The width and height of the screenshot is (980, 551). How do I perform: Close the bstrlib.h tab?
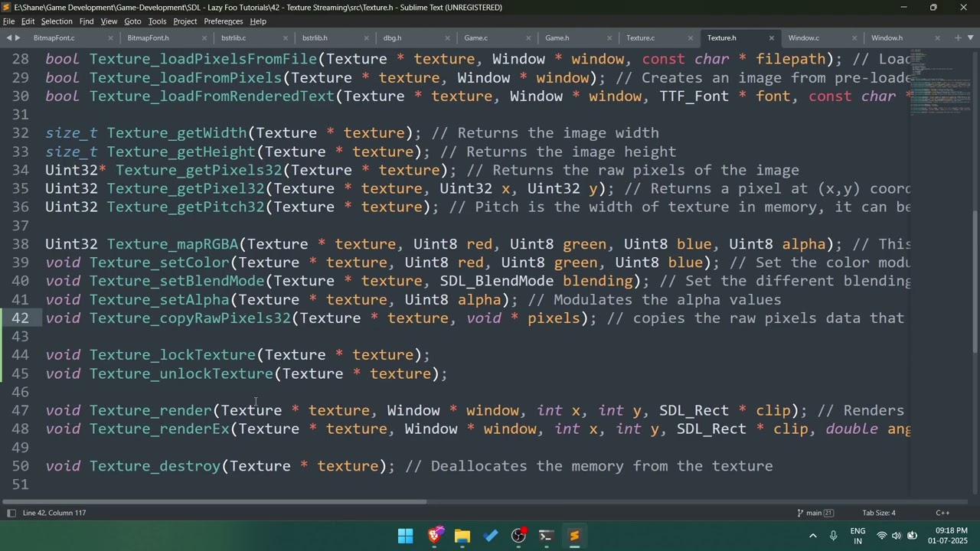click(367, 37)
